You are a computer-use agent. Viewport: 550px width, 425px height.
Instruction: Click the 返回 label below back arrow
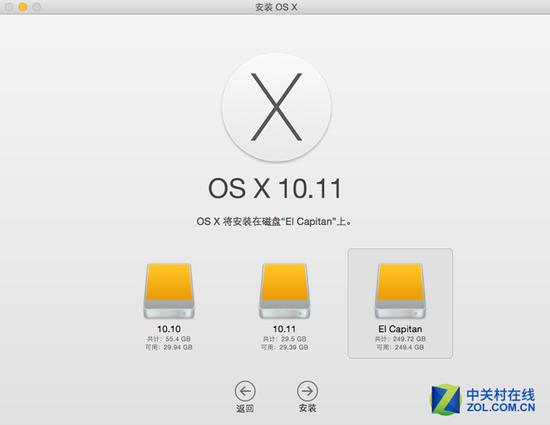pyautogui.click(x=245, y=409)
